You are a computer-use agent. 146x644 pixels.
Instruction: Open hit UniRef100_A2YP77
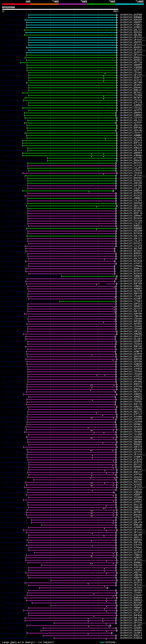[x=131, y=70]
